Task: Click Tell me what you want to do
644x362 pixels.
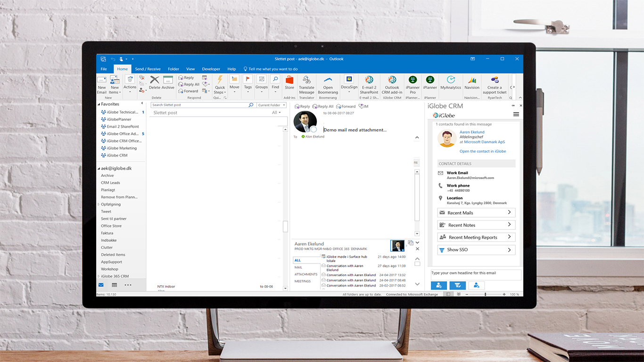Action: tap(271, 69)
